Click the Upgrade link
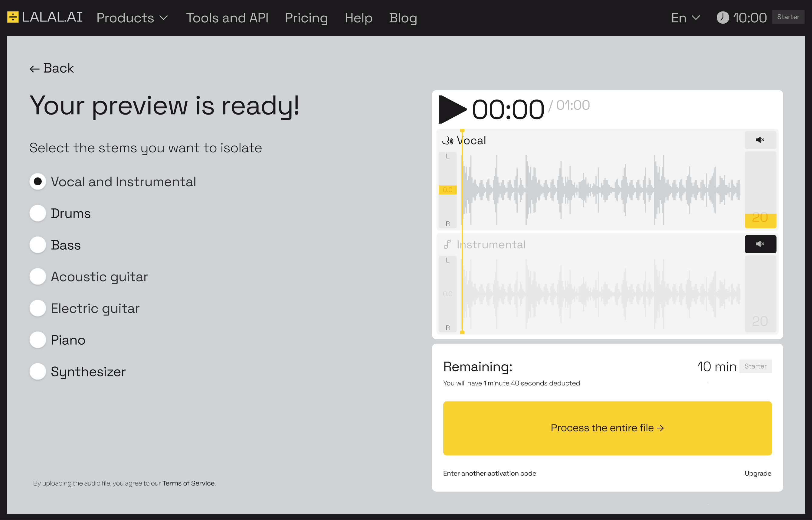This screenshot has height=520, width=812. coord(758,473)
